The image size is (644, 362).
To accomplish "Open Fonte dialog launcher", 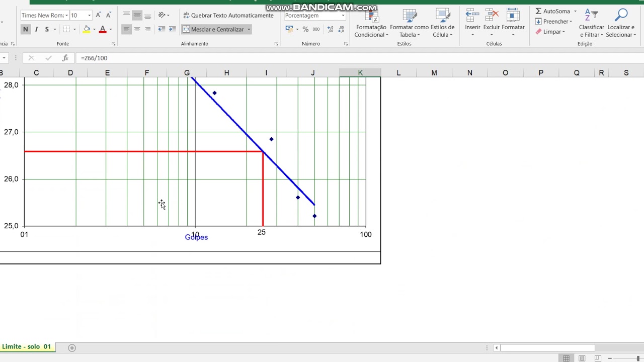I will pyautogui.click(x=113, y=44).
